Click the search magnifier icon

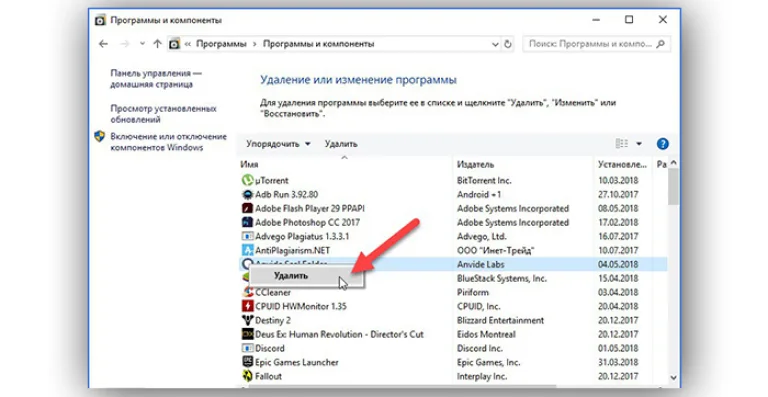[660, 44]
